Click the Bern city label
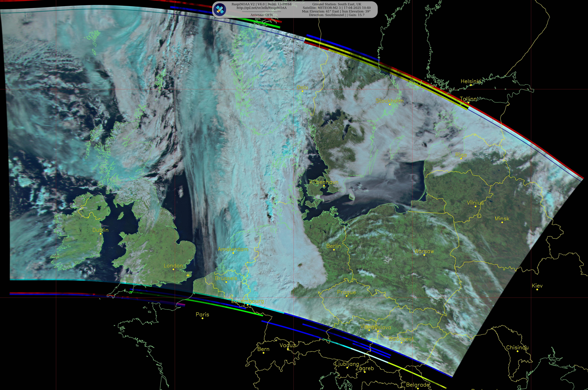The image size is (588, 390). (263, 349)
